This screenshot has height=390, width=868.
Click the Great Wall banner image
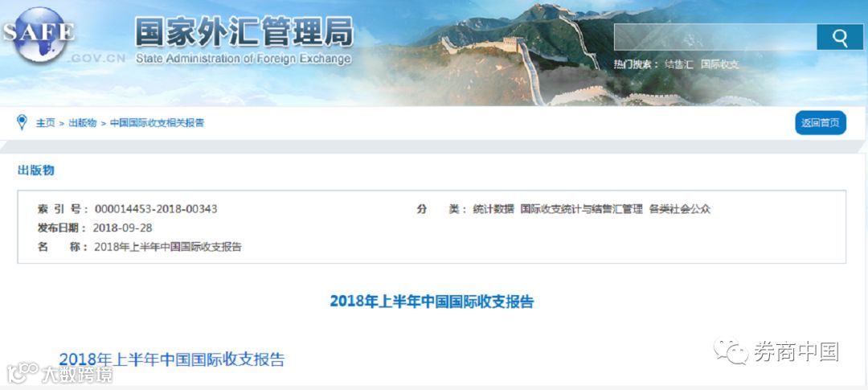(x=554, y=55)
